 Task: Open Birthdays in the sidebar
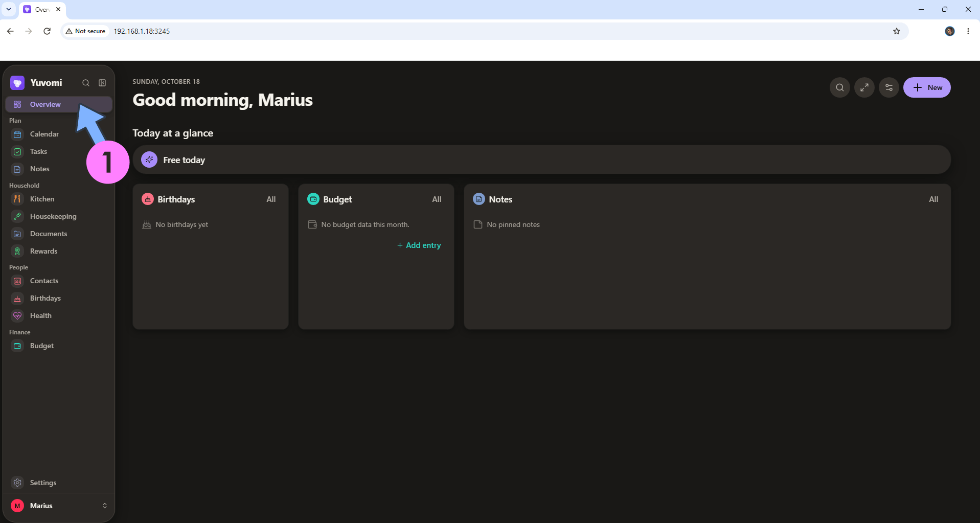(x=59, y=298)
